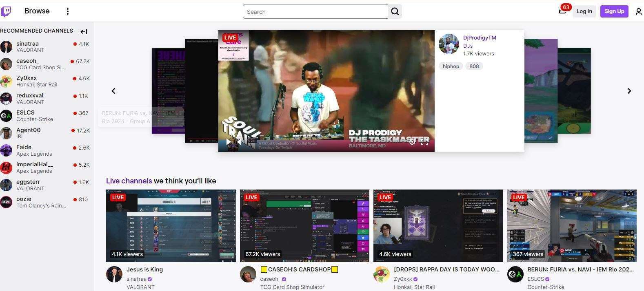Open sinatraa name under first stream card
The width and height of the screenshot is (644, 291).
(136, 279)
